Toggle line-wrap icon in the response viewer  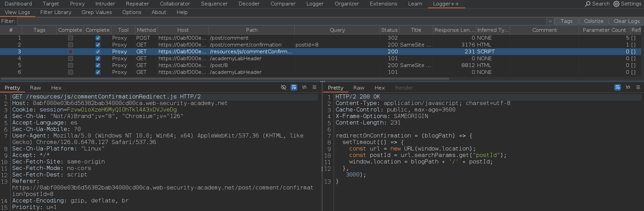[x=618, y=87]
